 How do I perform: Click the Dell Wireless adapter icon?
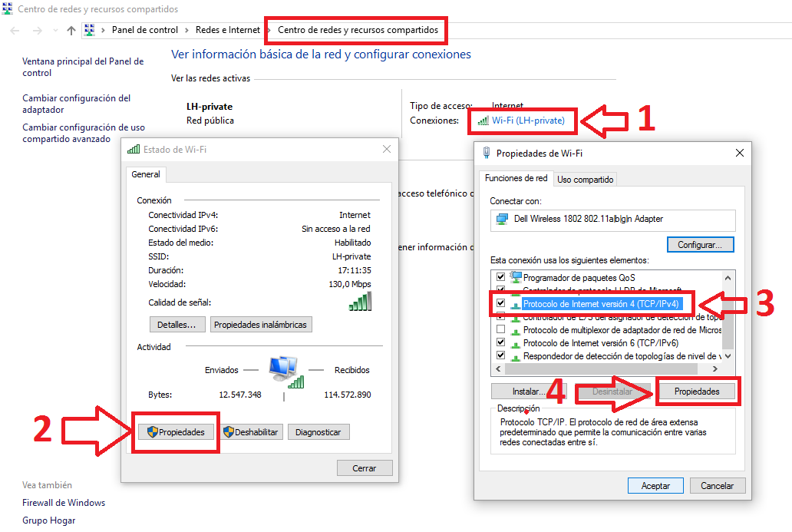tap(502, 220)
